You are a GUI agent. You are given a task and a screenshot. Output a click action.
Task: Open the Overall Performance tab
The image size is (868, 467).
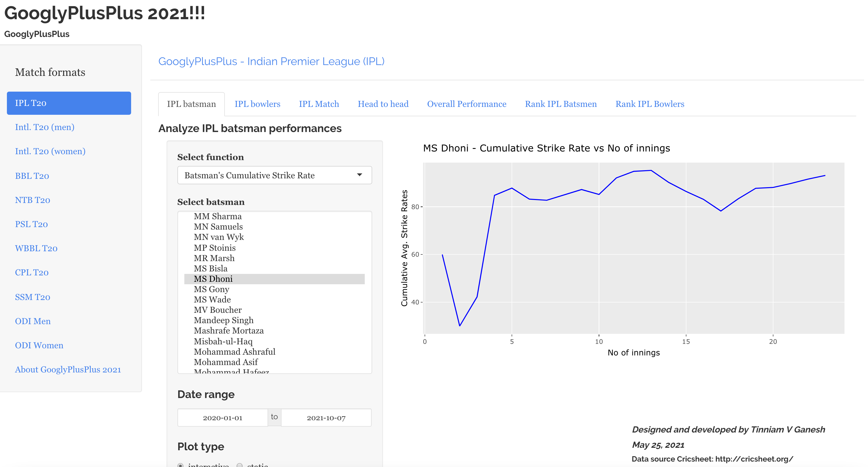point(466,104)
